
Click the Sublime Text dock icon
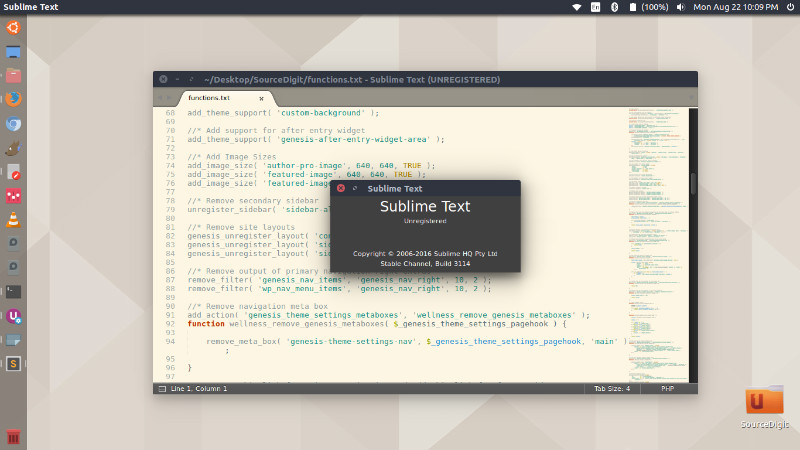pos(13,364)
